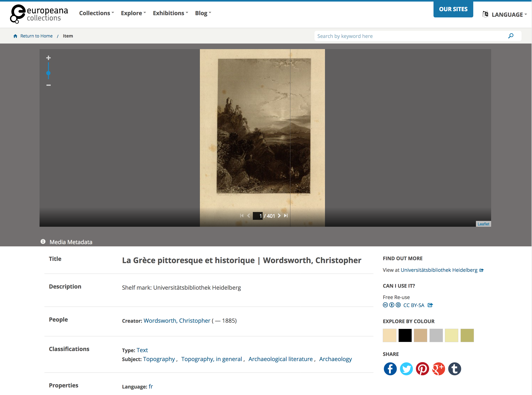The image size is (532, 395).
Task: Go to previous page in viewer
Action: (x=249, y=216)
